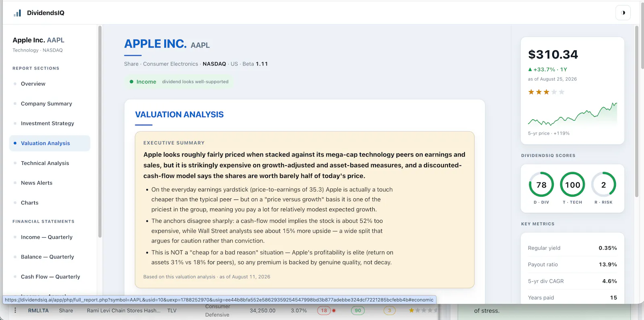Click the sidebar Apple Inc. AAPL title
The image size is (644, 320).
pyautogui.click(x=38, y=40)
